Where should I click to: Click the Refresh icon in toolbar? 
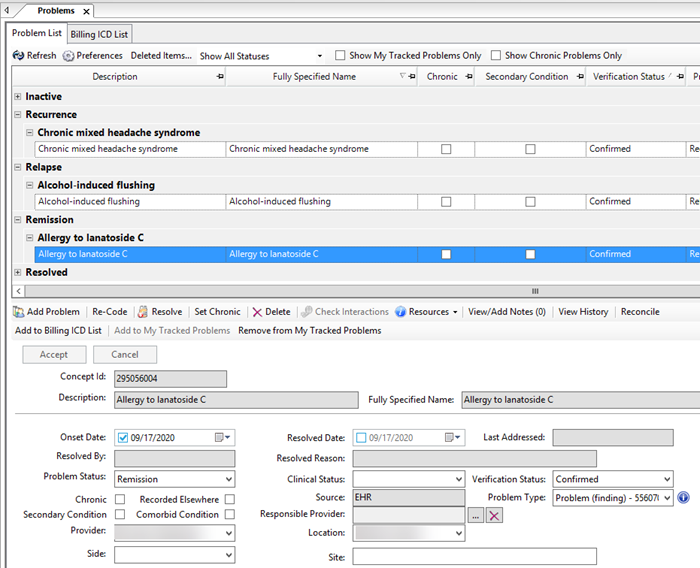(18, 55)
